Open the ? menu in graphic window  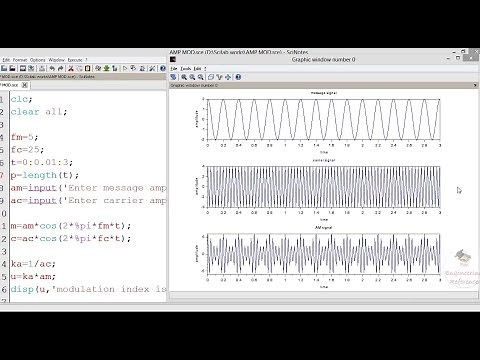click(205, 69)
